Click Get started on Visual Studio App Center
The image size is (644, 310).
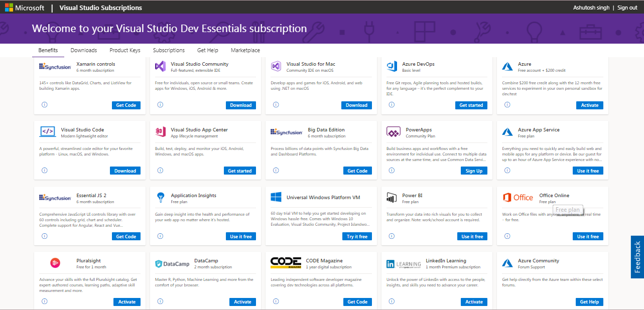240,171
